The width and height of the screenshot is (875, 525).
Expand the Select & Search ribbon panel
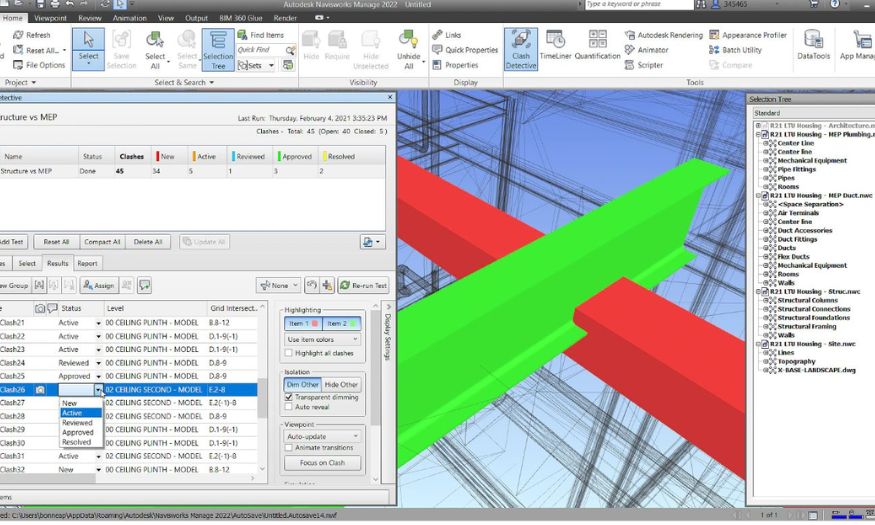click(x=184, y=83)
